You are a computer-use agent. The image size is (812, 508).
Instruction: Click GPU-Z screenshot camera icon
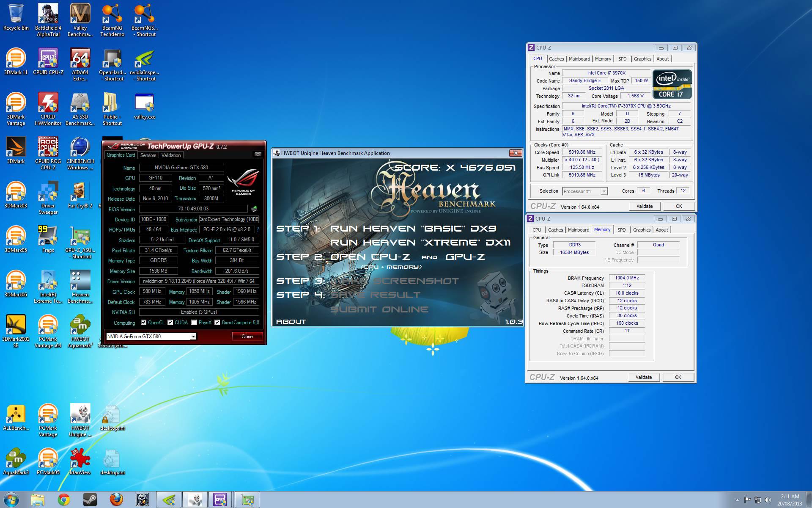point(258,155)
